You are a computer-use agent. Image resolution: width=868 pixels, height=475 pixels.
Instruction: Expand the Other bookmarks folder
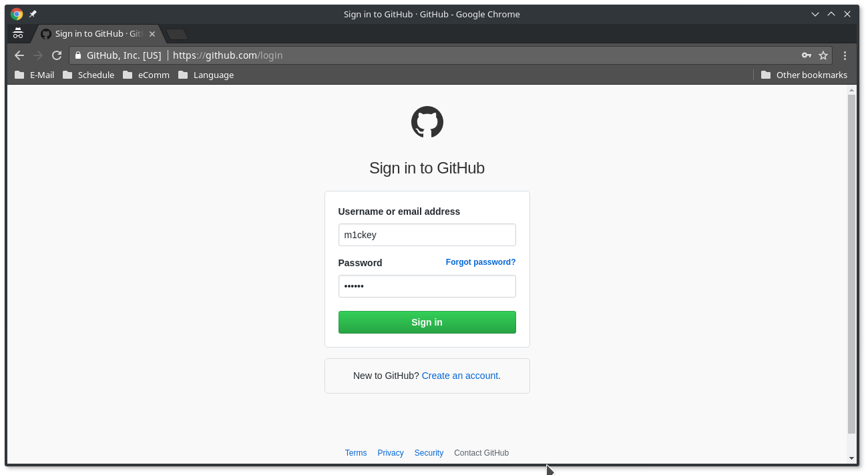(804, 75)
